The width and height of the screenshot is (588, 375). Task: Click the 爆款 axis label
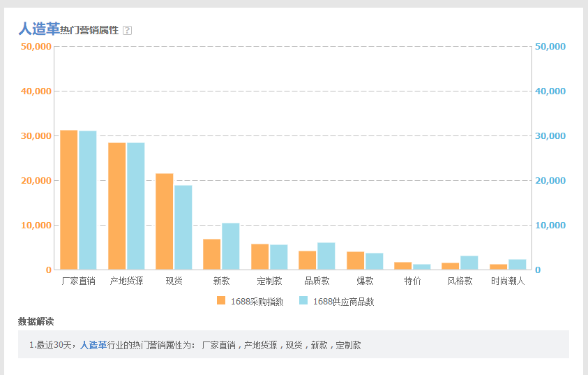(365, 281)
